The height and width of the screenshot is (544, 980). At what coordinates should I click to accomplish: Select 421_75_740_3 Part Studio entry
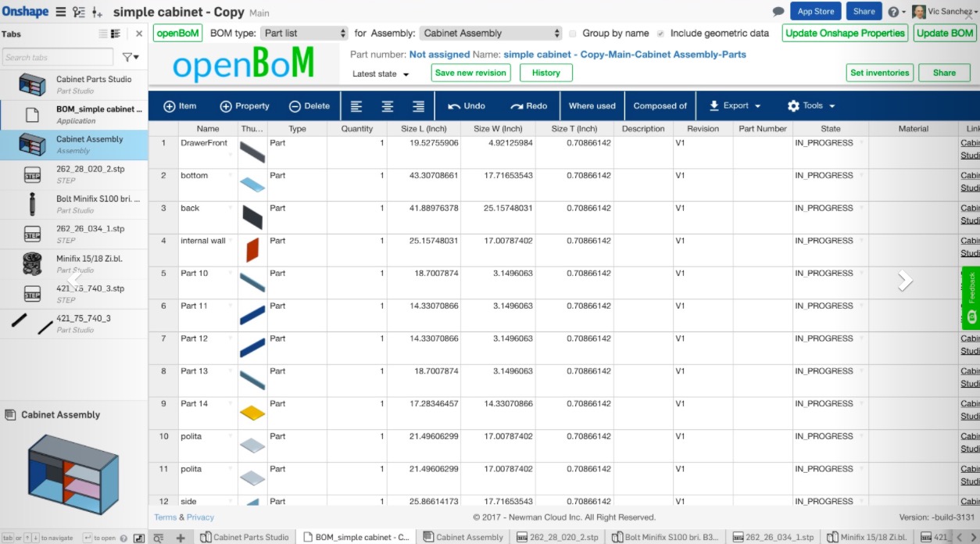click(x=73, y=324)
